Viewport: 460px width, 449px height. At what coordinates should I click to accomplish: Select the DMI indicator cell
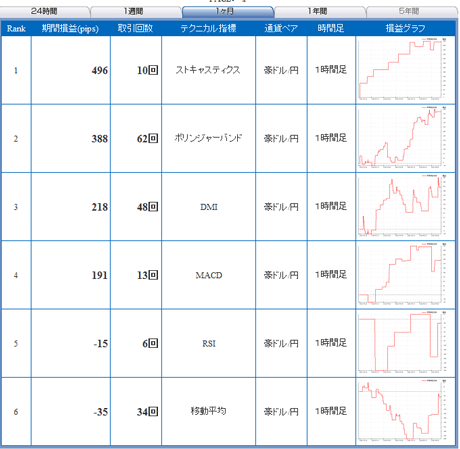[x=209, y=207]
